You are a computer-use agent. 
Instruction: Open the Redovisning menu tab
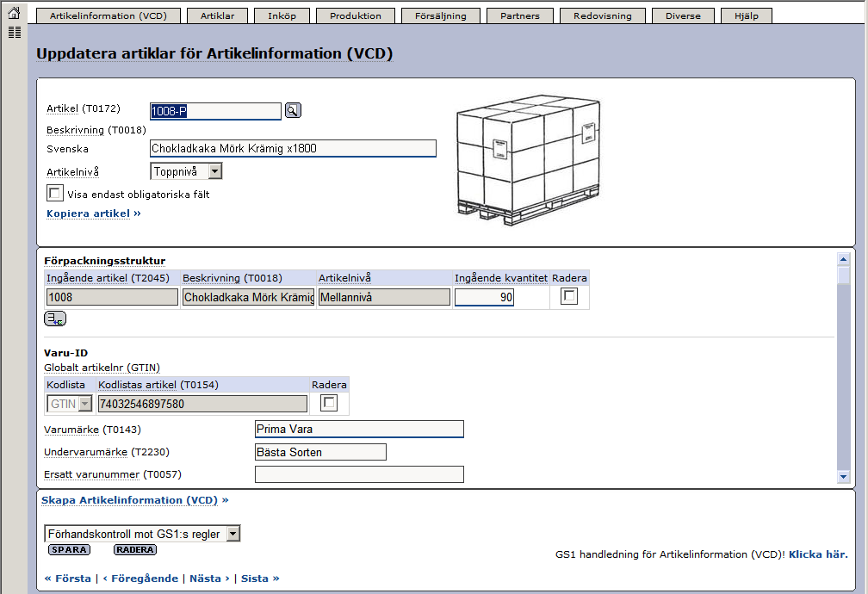602,16
